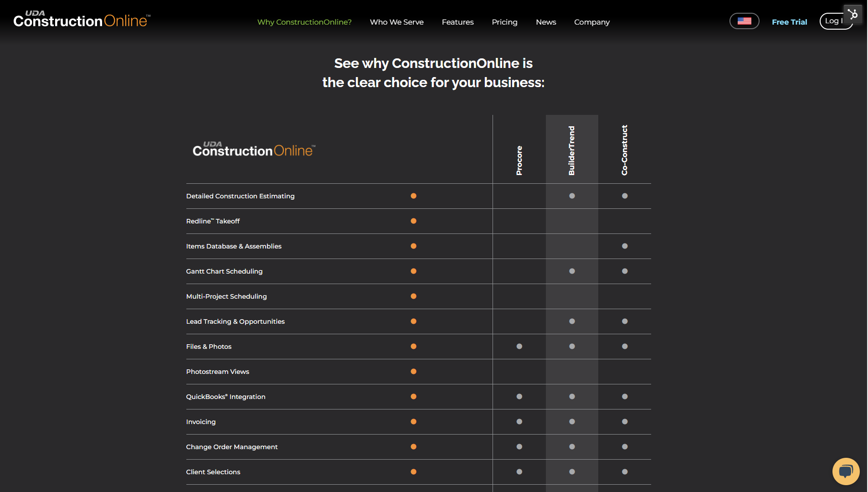Click the US flag language selector
The height and width of the screenshot is (492, 868).
coord(745,21)
